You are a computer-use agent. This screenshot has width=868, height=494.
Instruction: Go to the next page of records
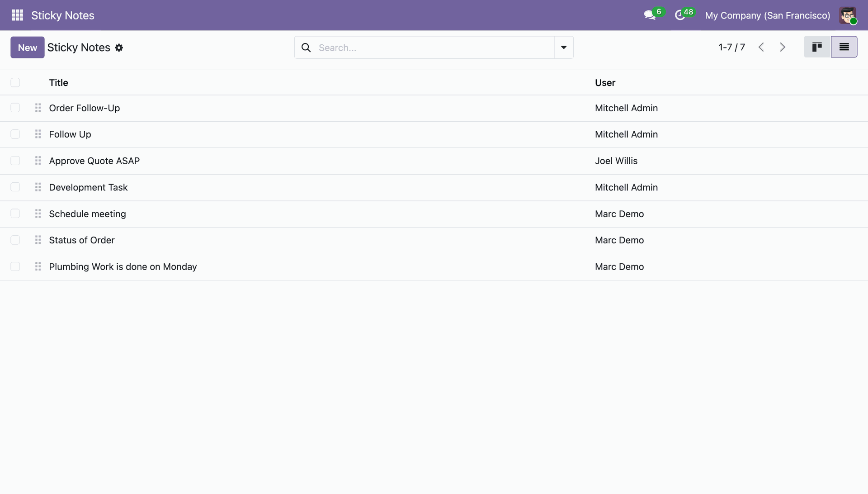pyautogui.click(x=783, y=47)
